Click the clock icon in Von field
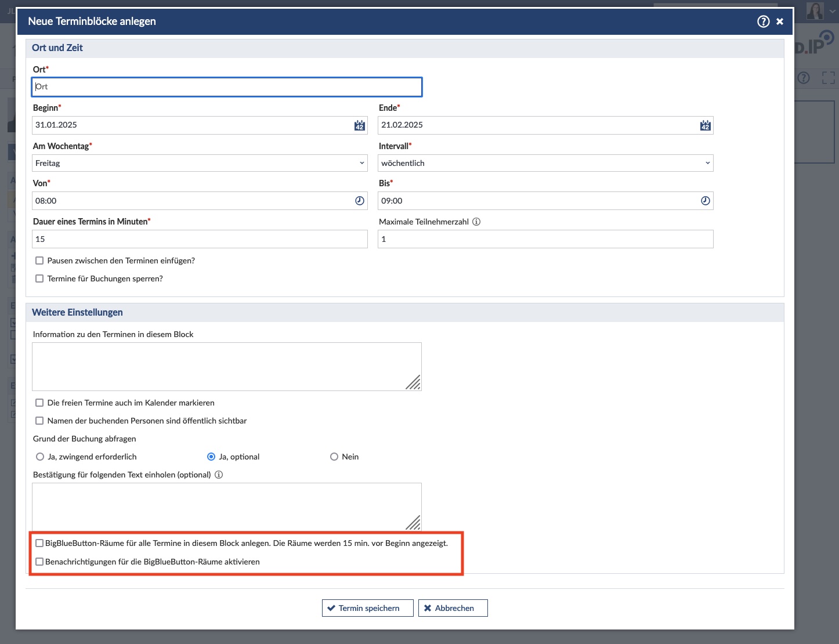Viewport: 839px width, 644px height. coord(360,201)
